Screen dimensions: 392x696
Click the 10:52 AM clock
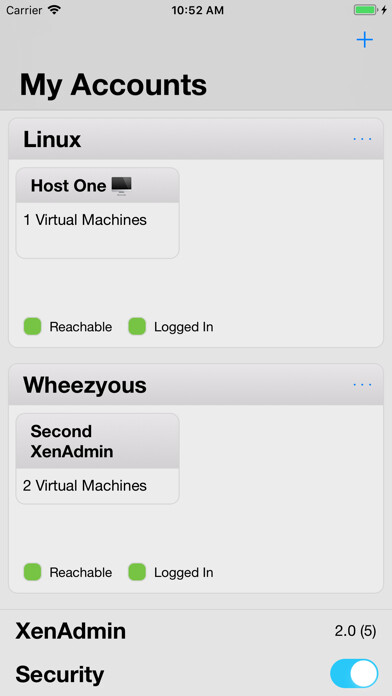[198, 10]
